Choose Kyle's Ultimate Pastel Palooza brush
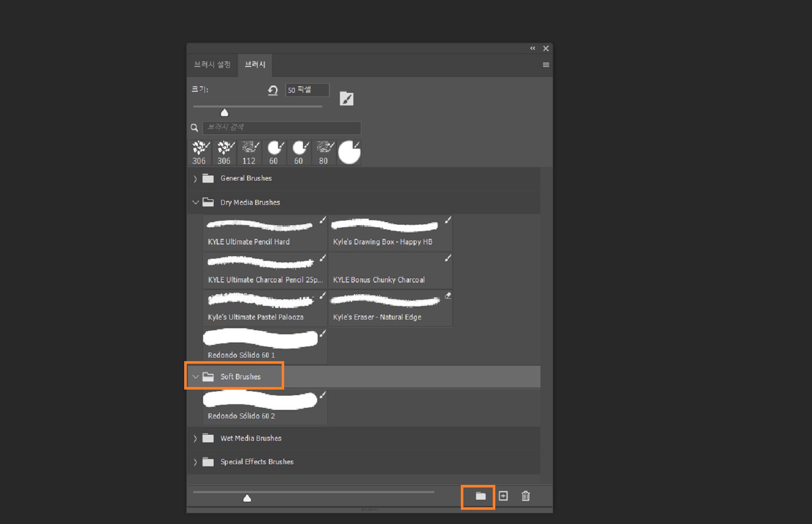812x524 pixels. click(x=265, y=308)
